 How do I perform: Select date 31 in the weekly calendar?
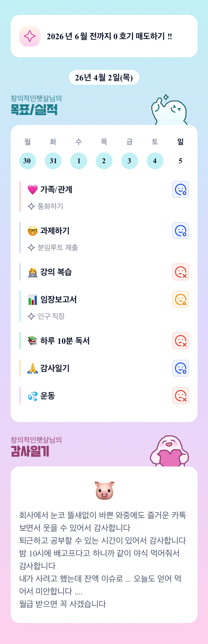53,161
